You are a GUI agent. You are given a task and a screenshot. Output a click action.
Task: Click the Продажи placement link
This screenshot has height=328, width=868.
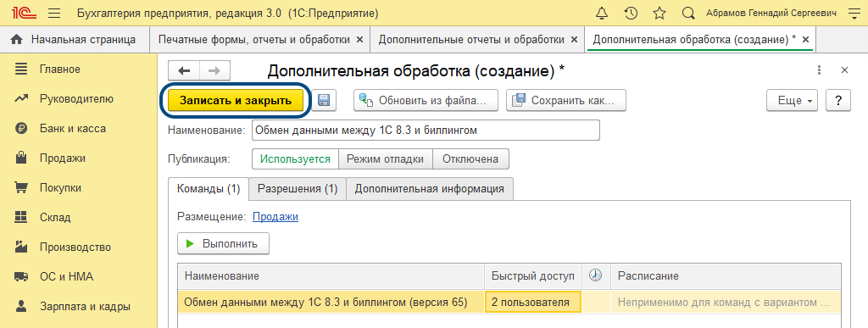[x=275, y=217]
